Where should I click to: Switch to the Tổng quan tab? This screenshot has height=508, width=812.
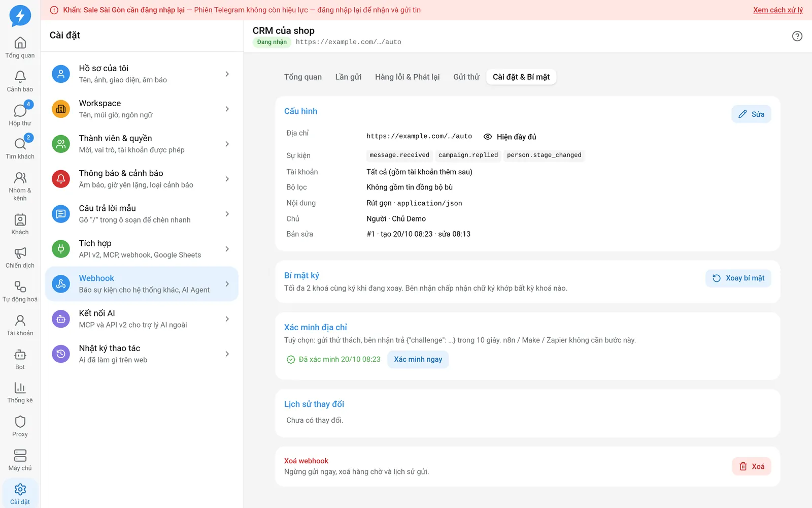click(303, 77)
